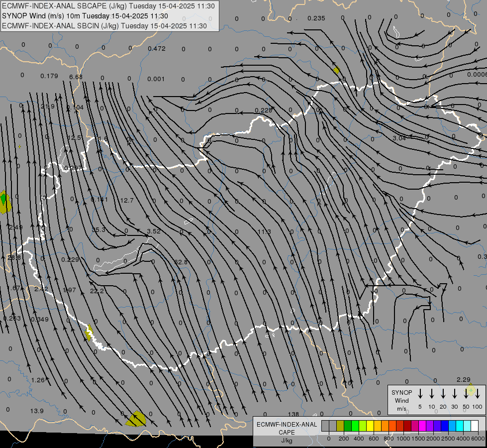Image resolution: width=487 pixels, height=448 pixels.
Task: Click the map value '12.5'
Action: click(75, 138)
